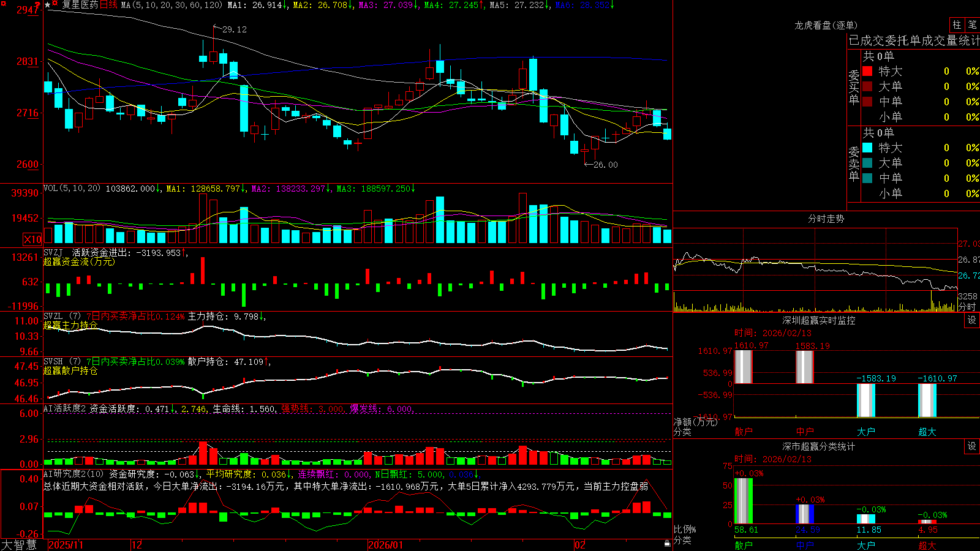This screenshot has height=551, width=980.
Task: Click the 龙虎看盘(逐单) panel title
Action: (826, 25)
